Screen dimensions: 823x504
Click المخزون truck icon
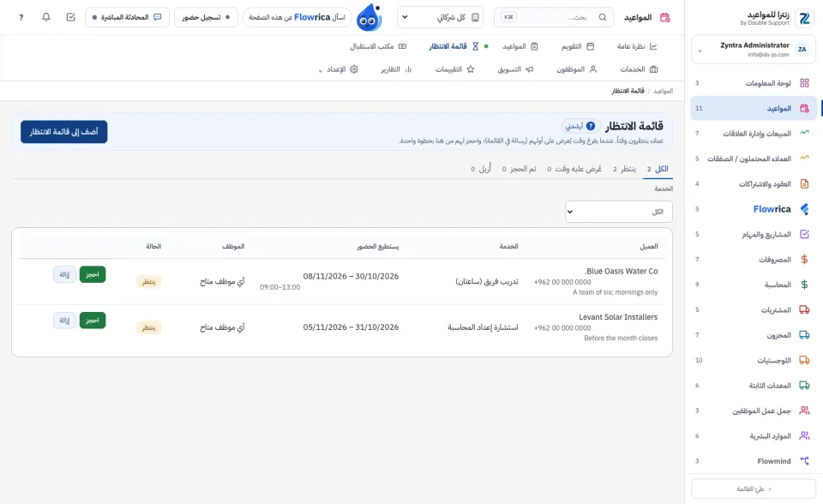(804, 335)
